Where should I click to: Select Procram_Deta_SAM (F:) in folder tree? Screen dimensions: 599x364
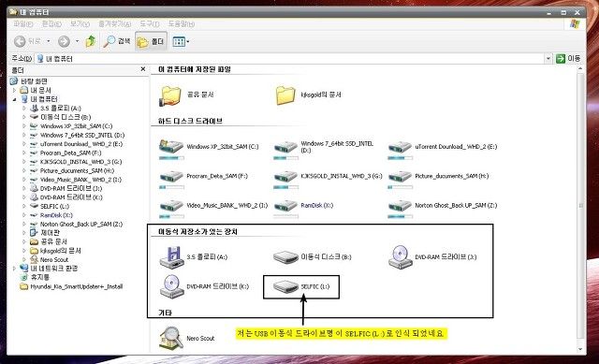pyautogui.click(x=71, y=153)
